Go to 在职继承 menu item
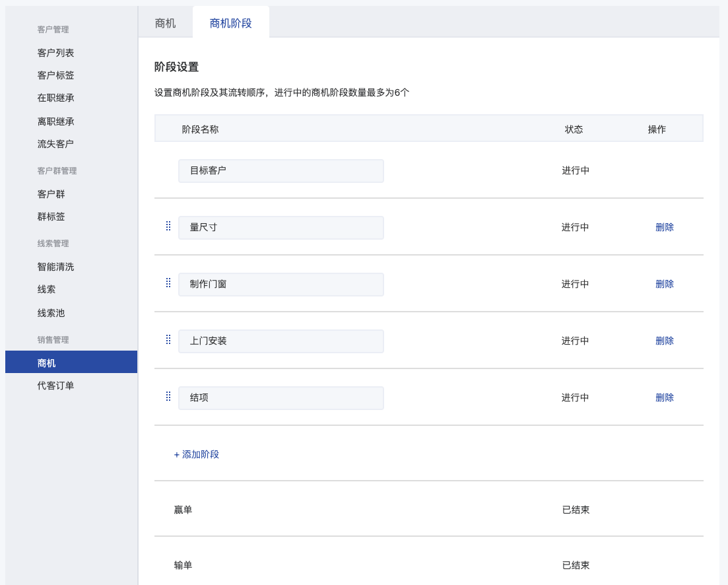 (x=55, y=98)
